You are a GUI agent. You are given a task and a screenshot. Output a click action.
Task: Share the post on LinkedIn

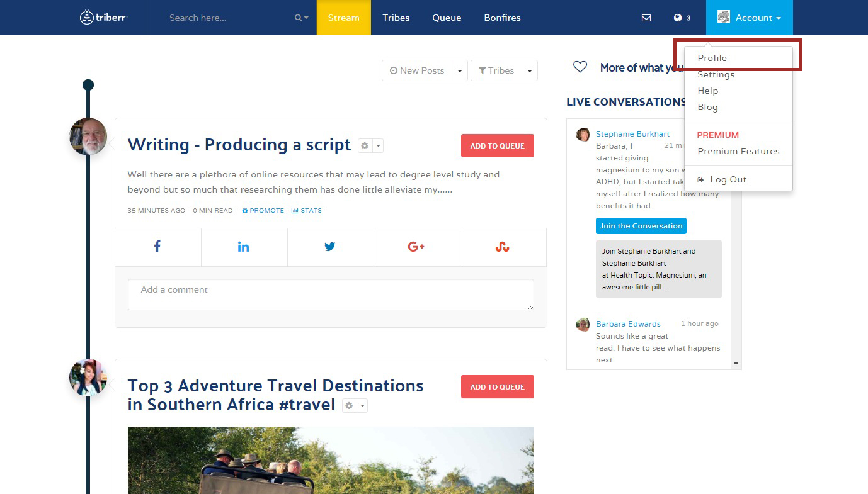click(244, 247)
